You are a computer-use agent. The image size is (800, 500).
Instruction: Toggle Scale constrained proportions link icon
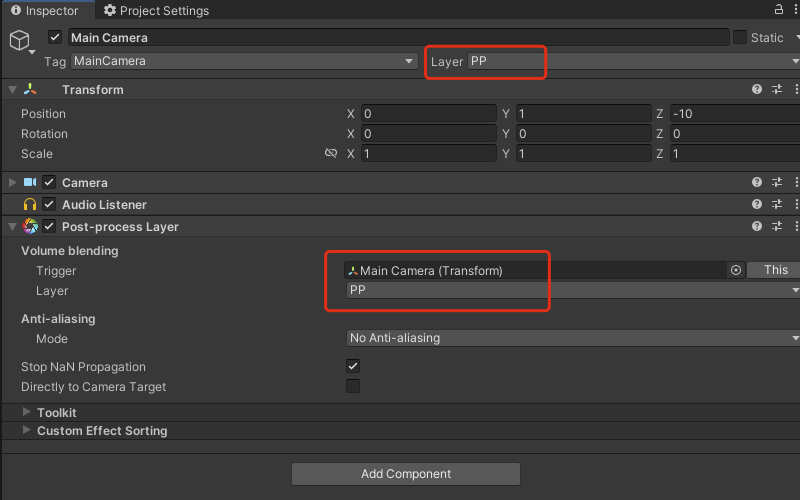tap(331, 153)
